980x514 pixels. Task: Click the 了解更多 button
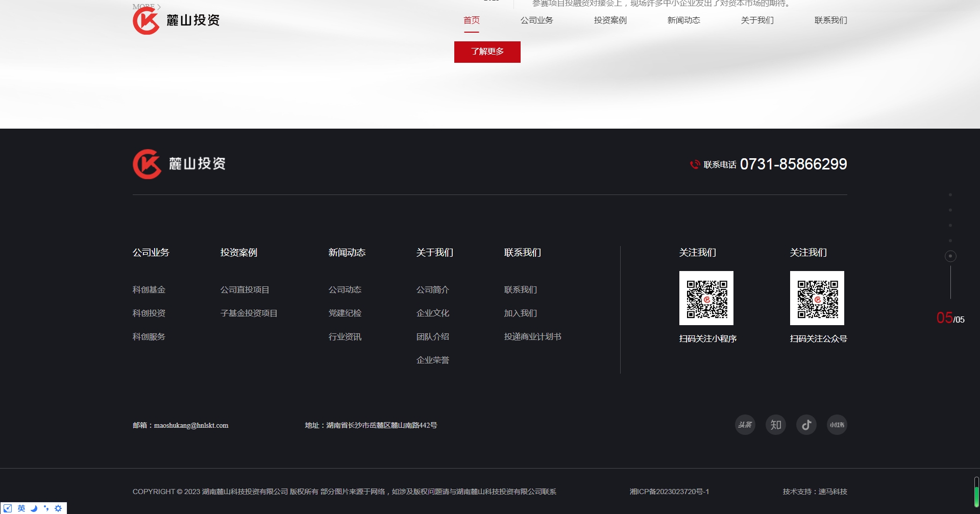[486, 52]
